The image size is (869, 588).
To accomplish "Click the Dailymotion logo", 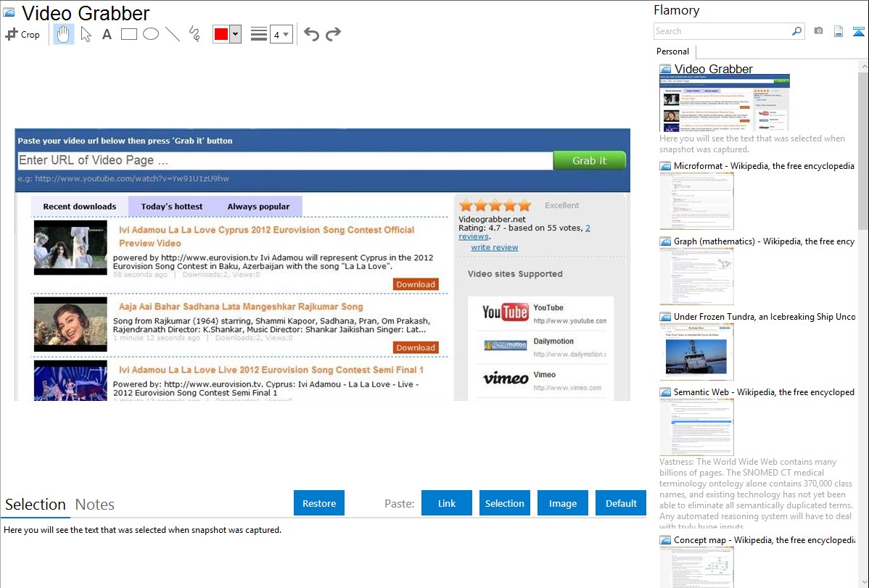I will (x=505, y=345).
